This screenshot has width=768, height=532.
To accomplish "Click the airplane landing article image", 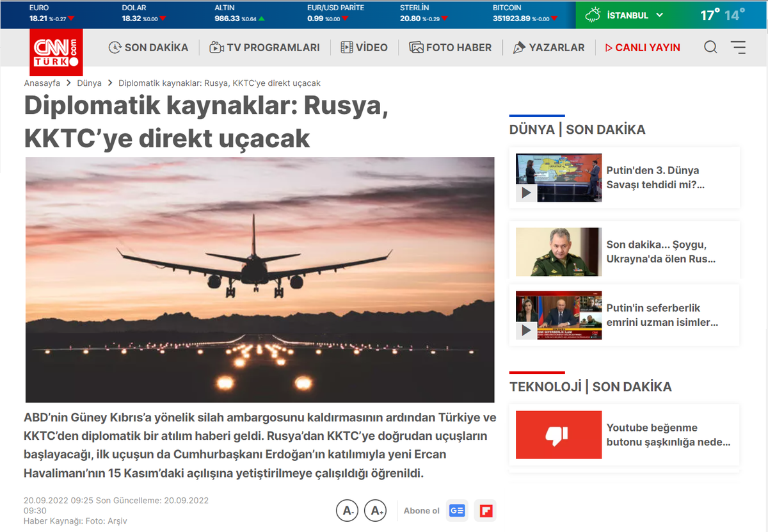I will click(260, 280).
